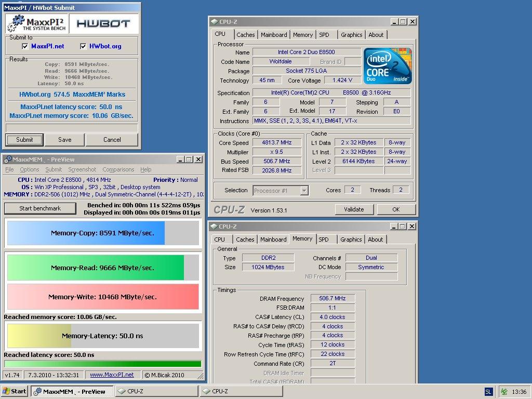This screenshot has height=399, width=532.
Task: Click the taskbar clock showing 13:36
Action: click(x=519, y=392)
